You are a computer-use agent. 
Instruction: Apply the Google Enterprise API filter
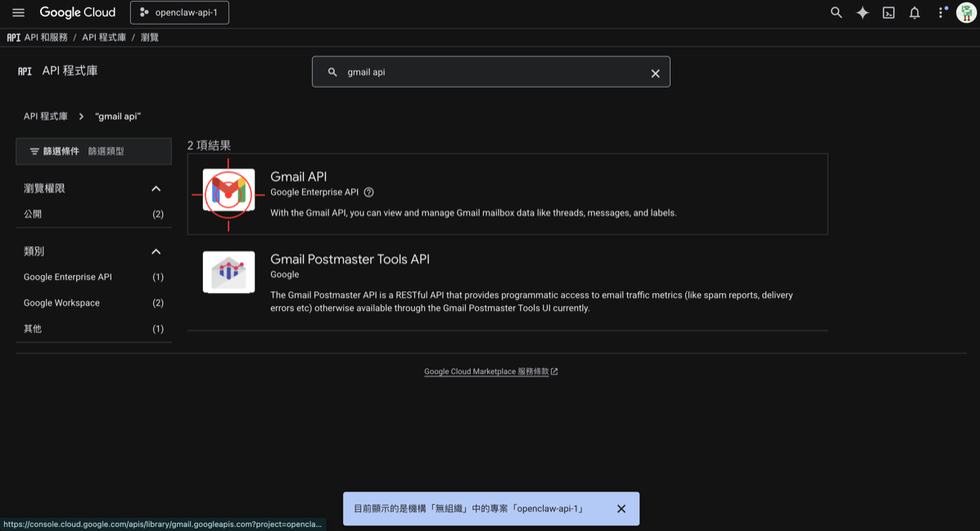tap(67, 277)
